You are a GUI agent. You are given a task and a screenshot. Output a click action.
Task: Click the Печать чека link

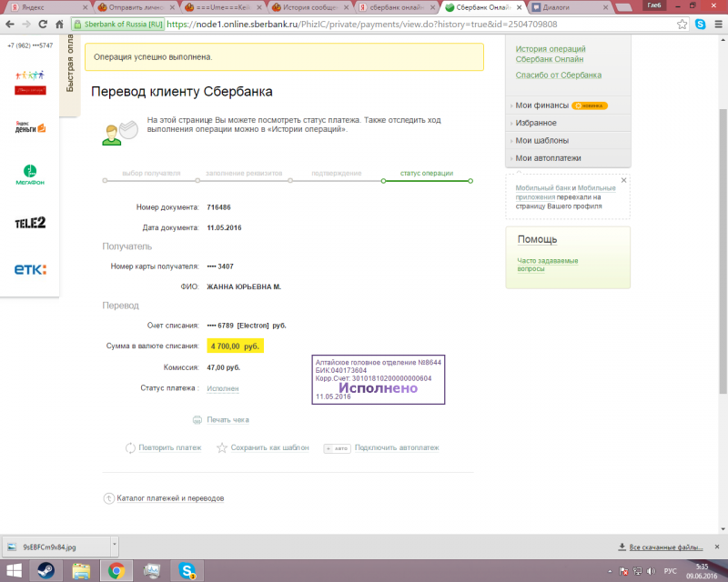click(x=227, y=419)
